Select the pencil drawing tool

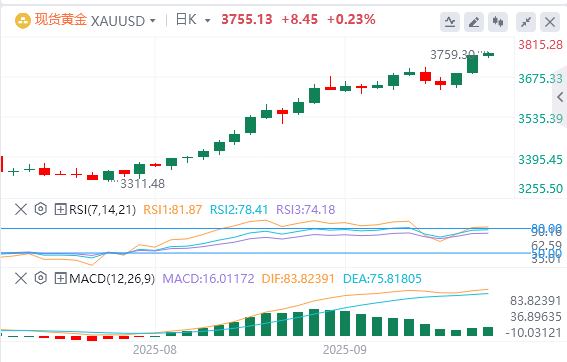coord(474,22)
